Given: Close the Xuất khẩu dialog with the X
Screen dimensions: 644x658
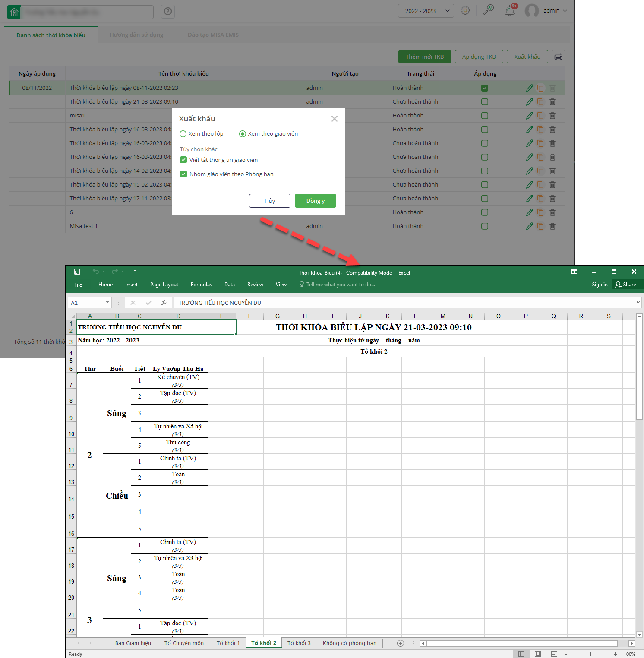Looking at the screenshot, I should click(335, 119).
